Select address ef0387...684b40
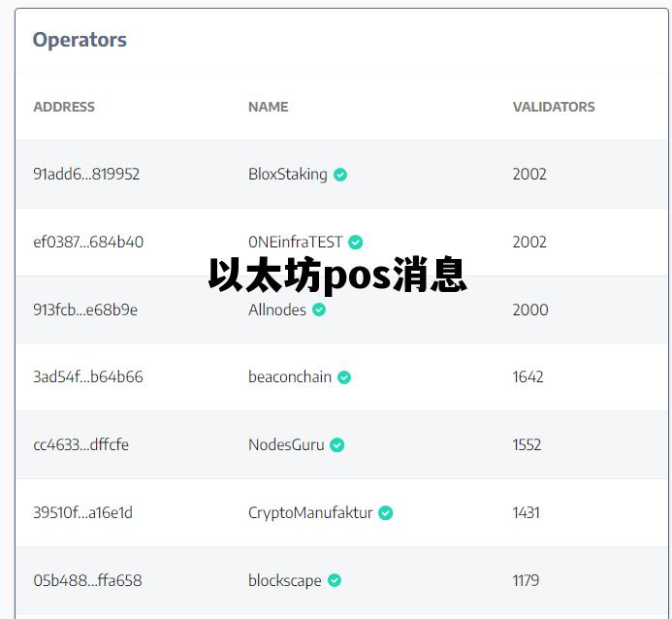 pos(88,242)
